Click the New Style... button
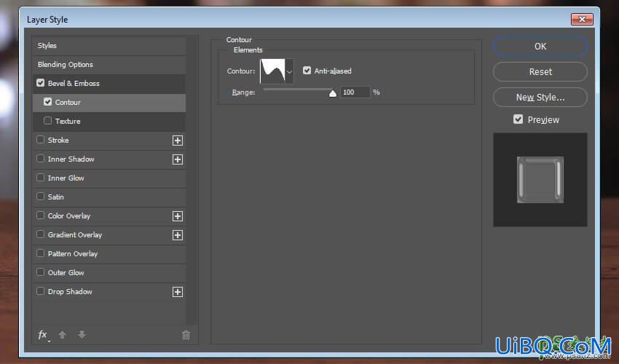This screenshot has height=364, width=619. [540, 97]
